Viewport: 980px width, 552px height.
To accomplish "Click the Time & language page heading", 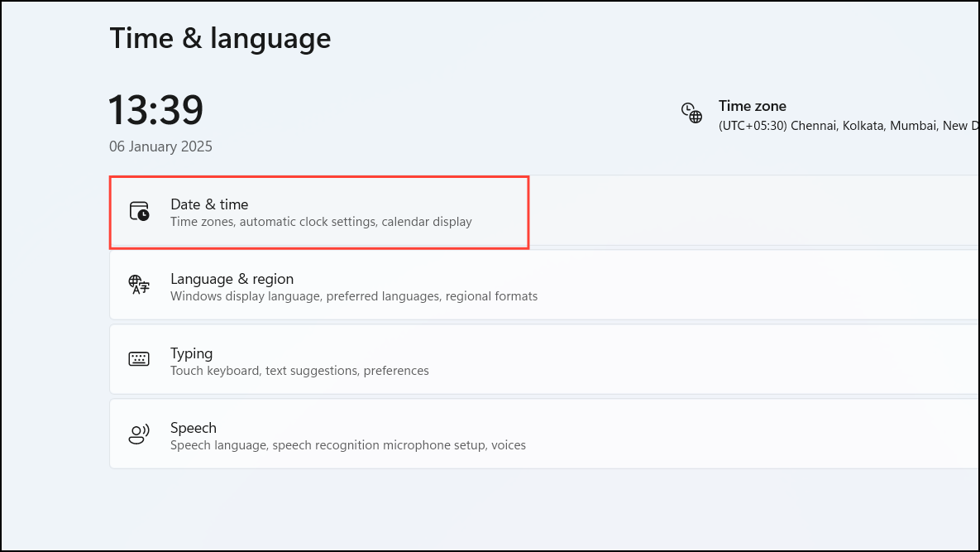I will [220, 37].
